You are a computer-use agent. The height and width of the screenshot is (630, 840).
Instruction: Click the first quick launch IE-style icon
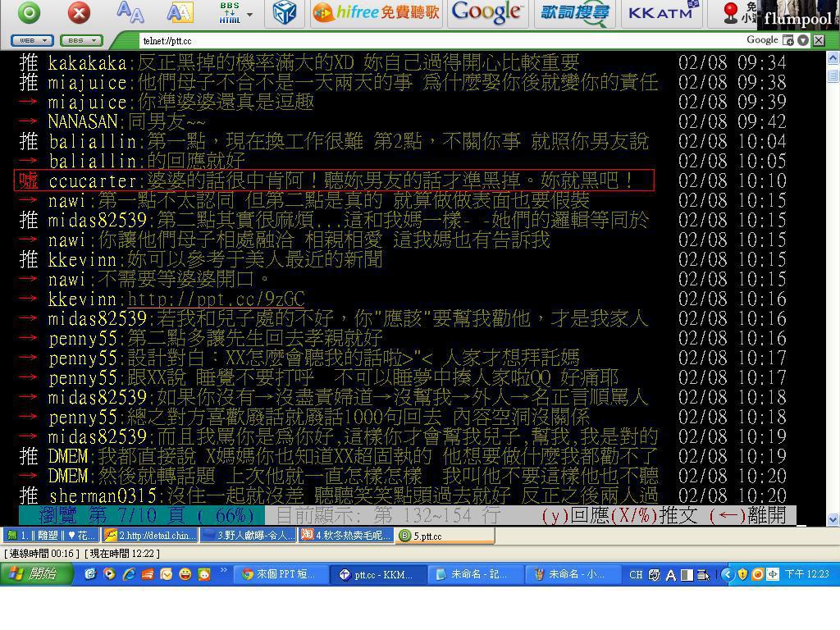(x=90, y=574)
